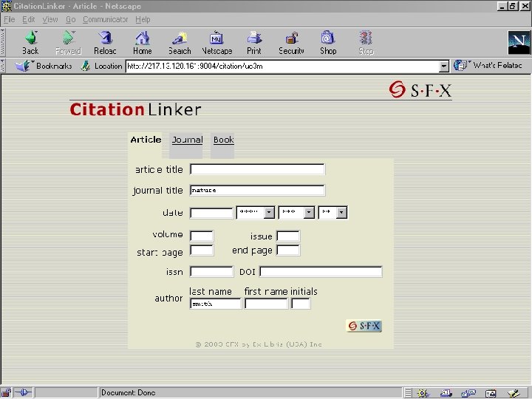The height and width of the screenshot is (399, 532).
Task: Open the first date dropdown
Action: point(255,212)
